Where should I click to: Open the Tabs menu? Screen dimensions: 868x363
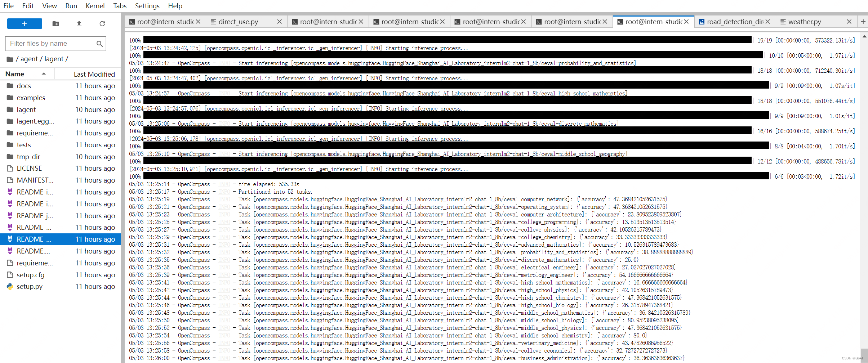pos(120,6)
